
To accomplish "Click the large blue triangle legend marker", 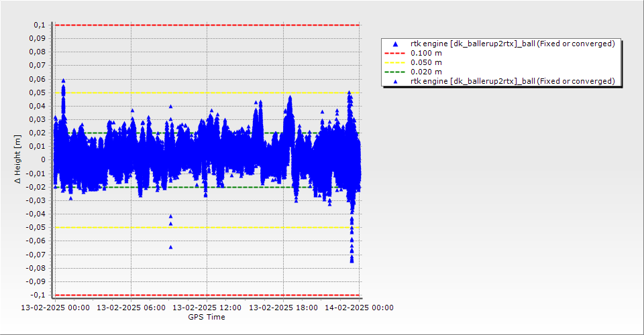I will point(395,44).
